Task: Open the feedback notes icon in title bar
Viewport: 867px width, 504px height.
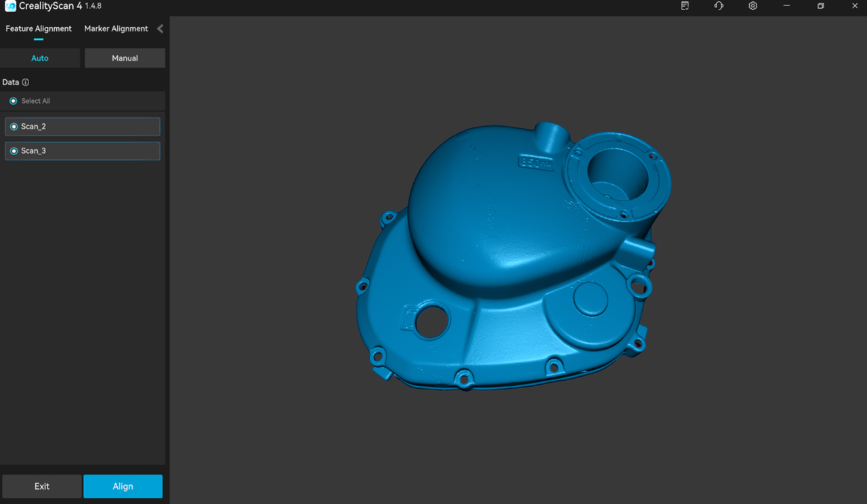Action: [685, 6]
